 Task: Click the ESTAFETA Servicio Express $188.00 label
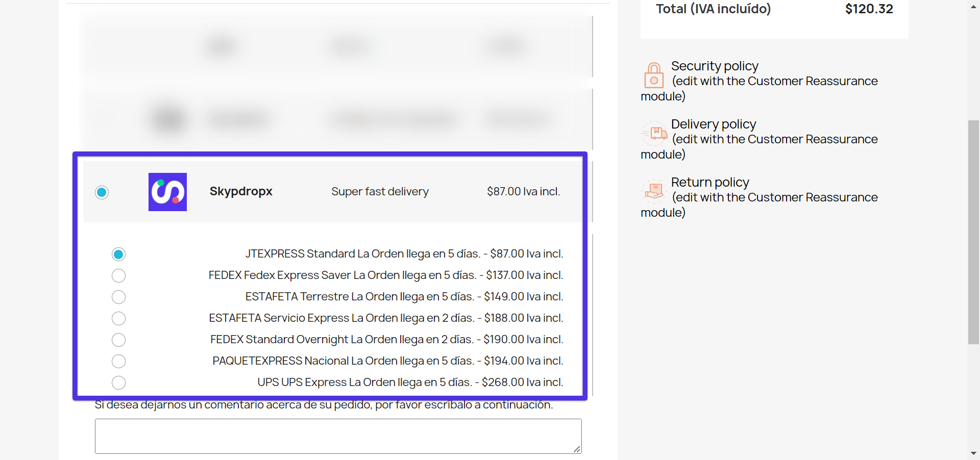click(x=386, y=318)
